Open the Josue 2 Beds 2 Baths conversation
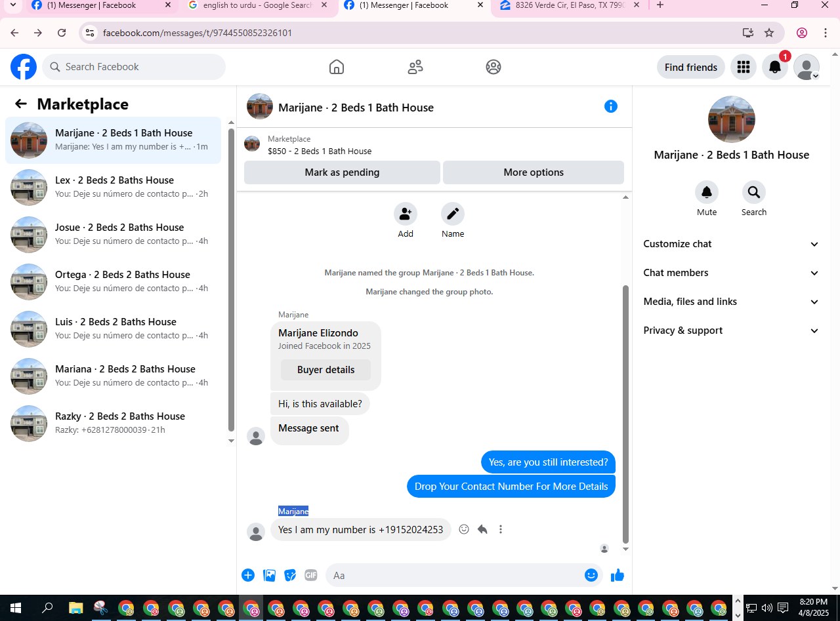Viewport: 840px width, 621px height. (x=113, y=234)
